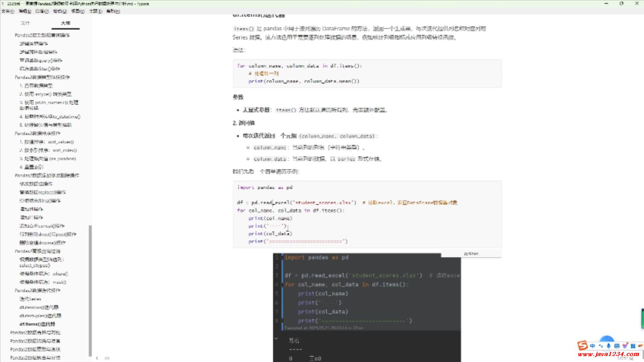Toggle source code mode icon

pyautogui.click(x=107, y=358)
